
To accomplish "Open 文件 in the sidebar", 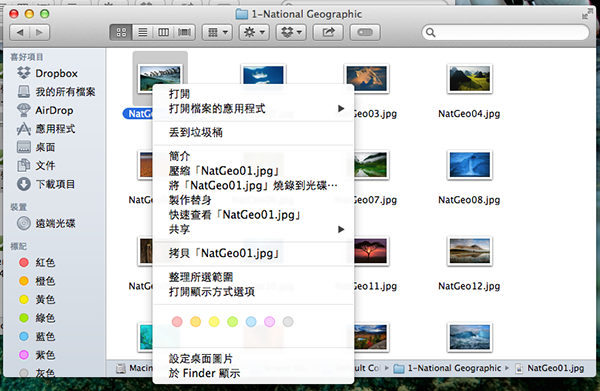I will pos(36,166).
